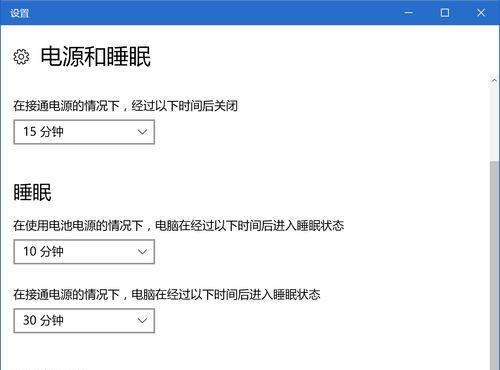Click the 睡眠 section heading

(32, 192)
